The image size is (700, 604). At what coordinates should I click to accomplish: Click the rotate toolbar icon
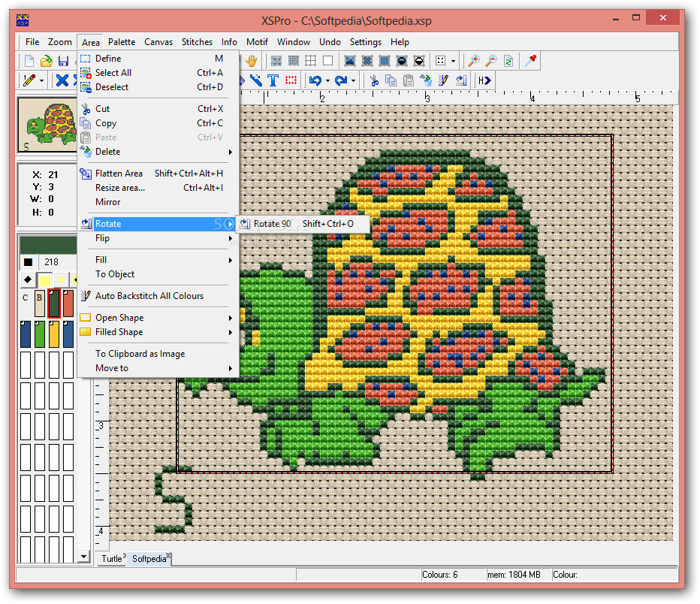coord(461,80)
